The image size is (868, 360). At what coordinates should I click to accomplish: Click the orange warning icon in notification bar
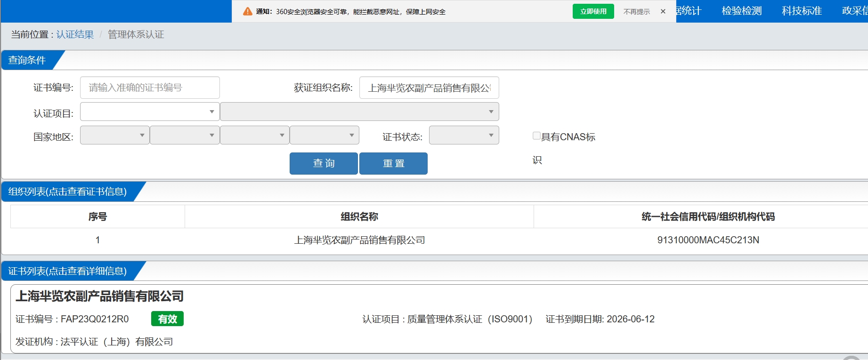247,11
